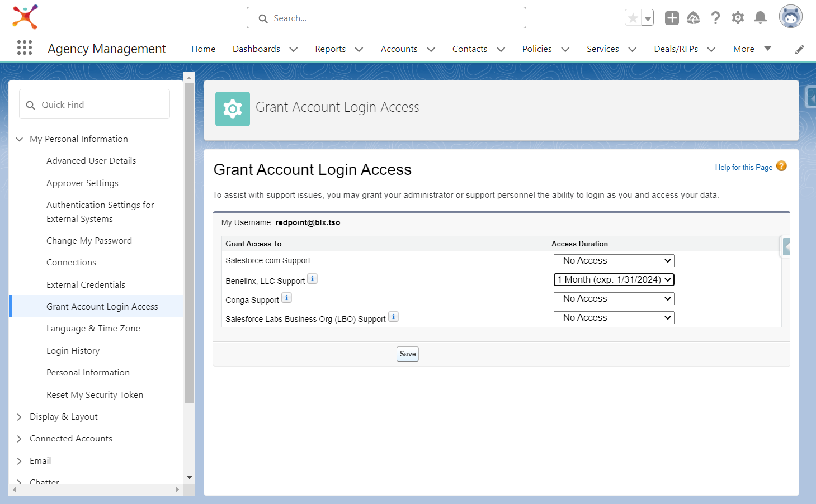This screenshot has width=816, height=504.
Task: Click the Quick Find input field
Action: (x=95, y=104)
